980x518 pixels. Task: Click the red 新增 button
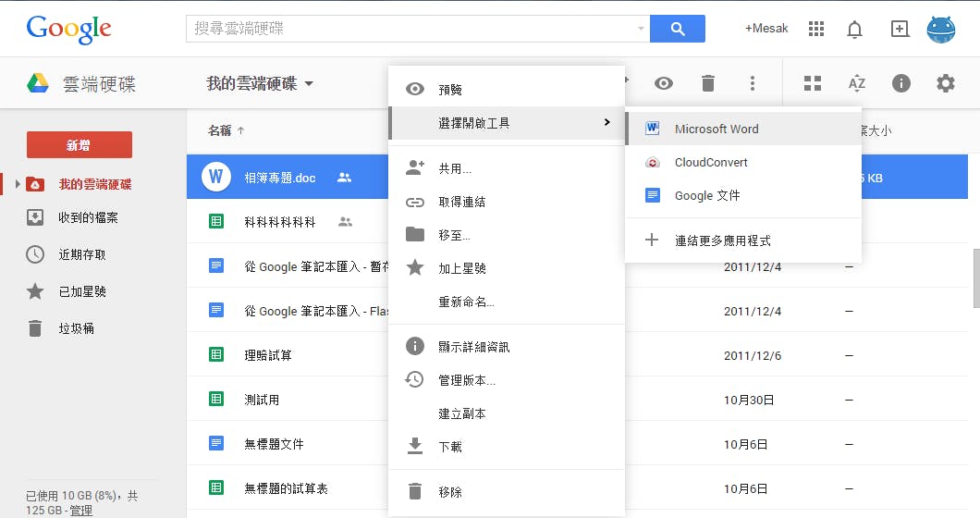coord(79,145)
